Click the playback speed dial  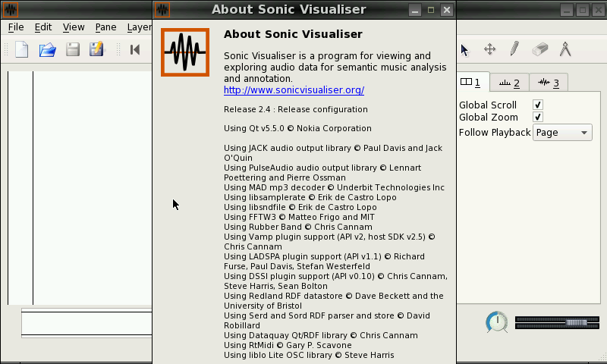click(x=497, y=322)
